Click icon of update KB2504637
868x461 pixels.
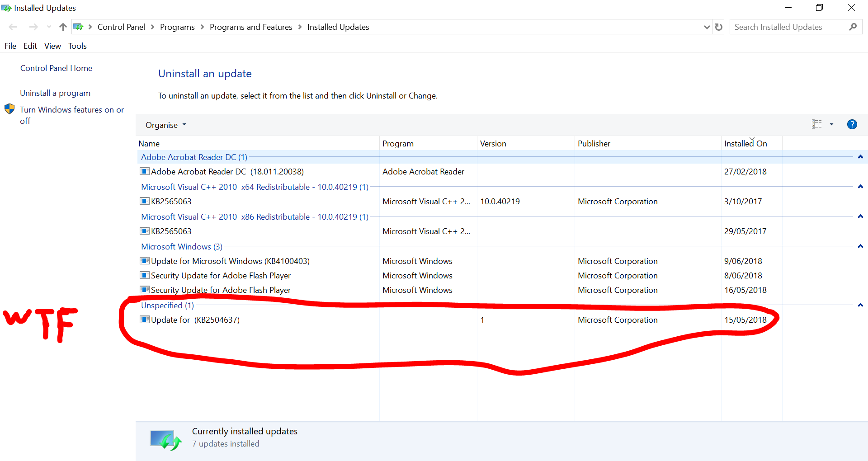[144, 320]
